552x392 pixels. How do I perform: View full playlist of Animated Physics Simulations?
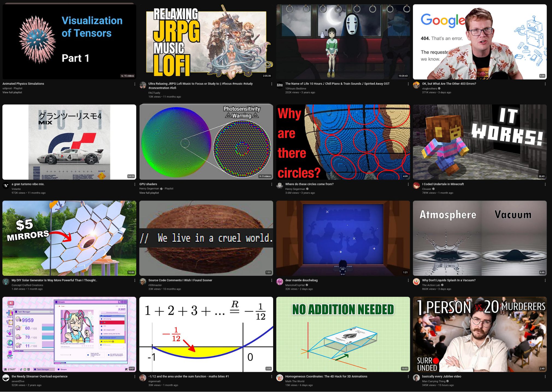[x=12, y=92]
